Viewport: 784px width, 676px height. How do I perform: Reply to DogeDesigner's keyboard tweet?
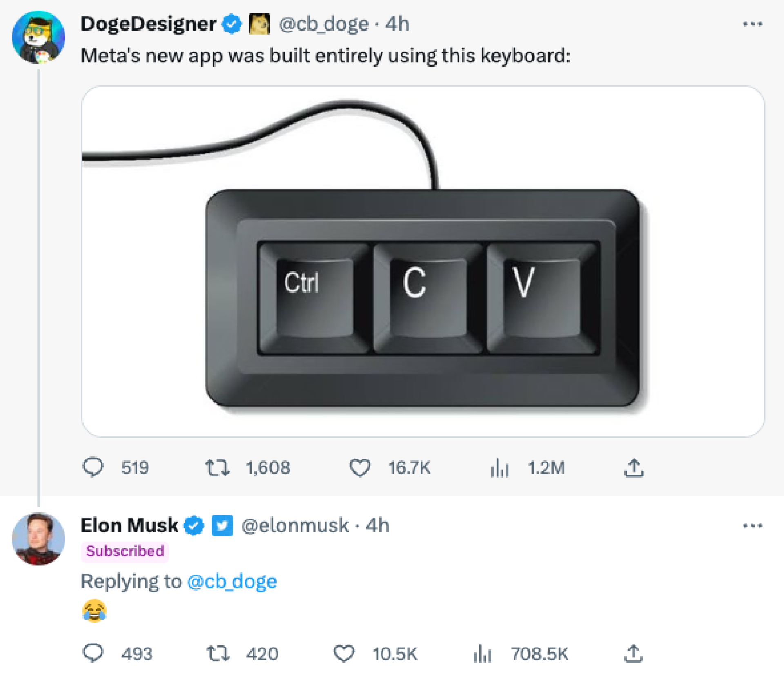pos(93,467)
